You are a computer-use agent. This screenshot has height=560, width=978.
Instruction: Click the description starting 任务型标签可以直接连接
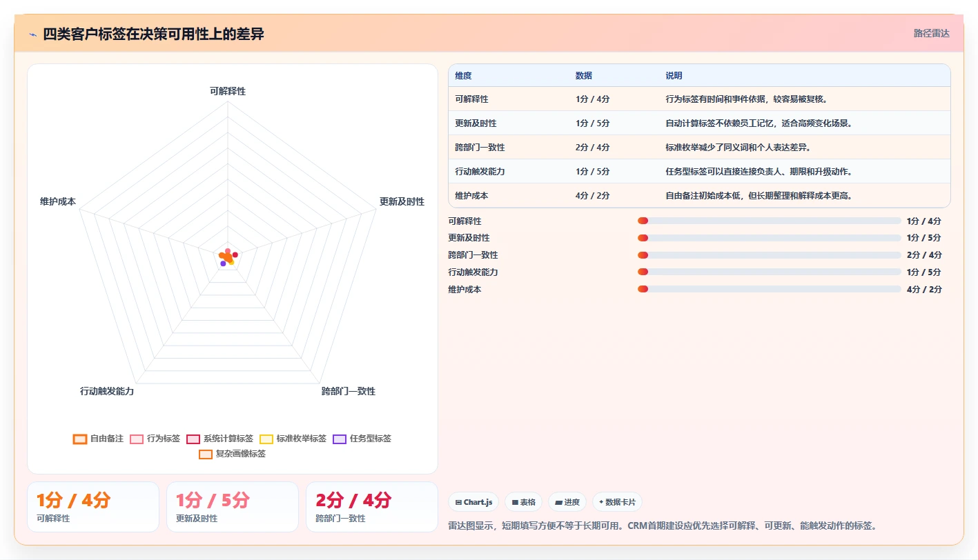coord(759,172)
